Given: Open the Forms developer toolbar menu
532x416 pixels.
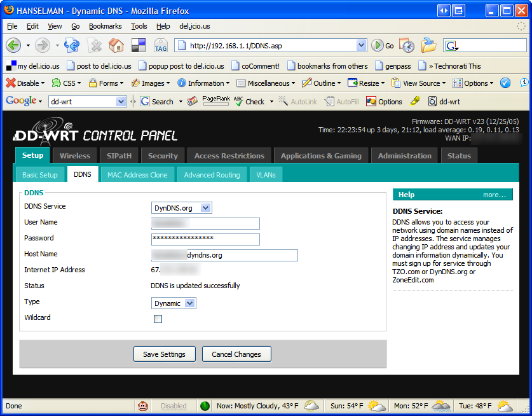Looking at the screenshot, I should [x=106, y=83].
